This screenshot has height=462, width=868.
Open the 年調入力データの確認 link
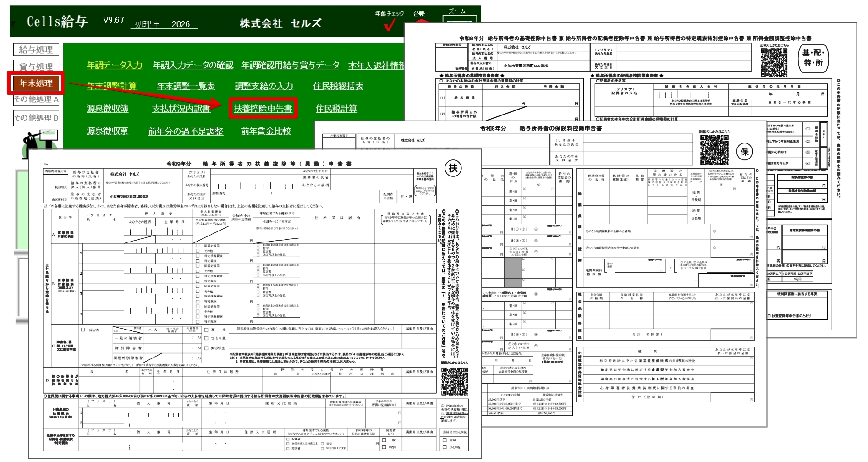(193, 65)
